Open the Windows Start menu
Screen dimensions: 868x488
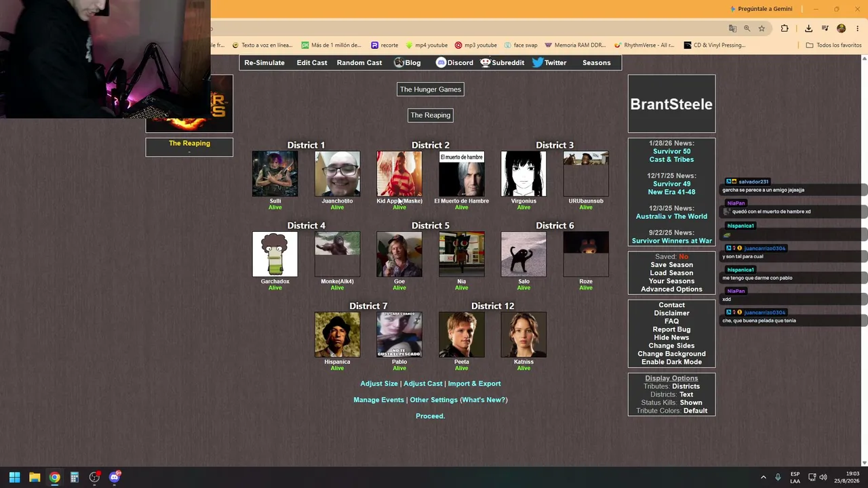pos(14,477)
